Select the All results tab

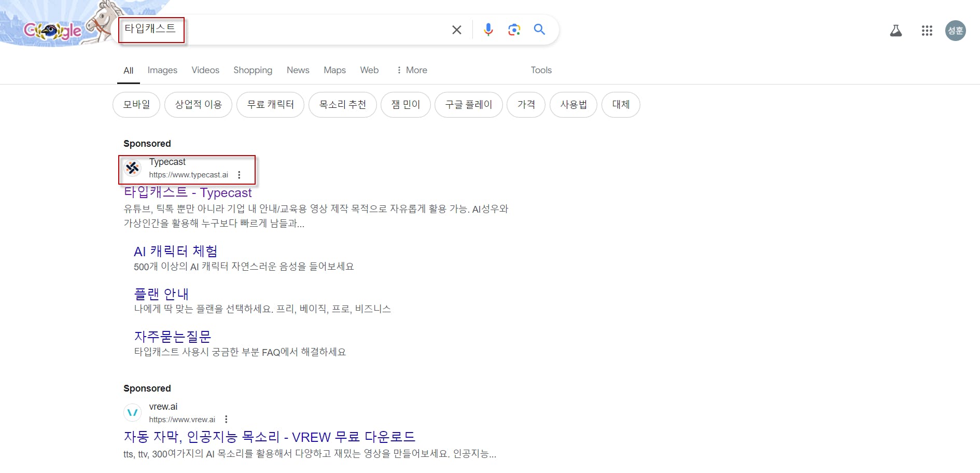click(x=129, y=70)
